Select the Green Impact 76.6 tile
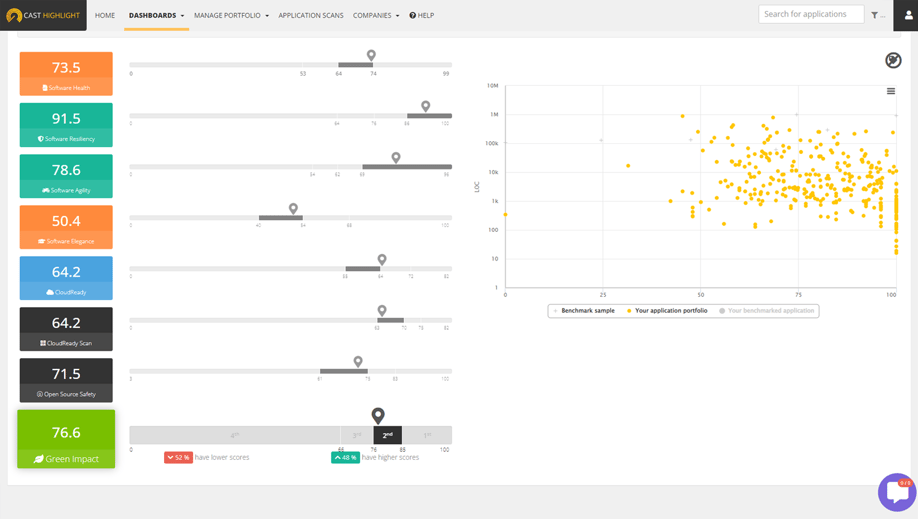The height and width of the screenshot is (519, 918). 66,439
